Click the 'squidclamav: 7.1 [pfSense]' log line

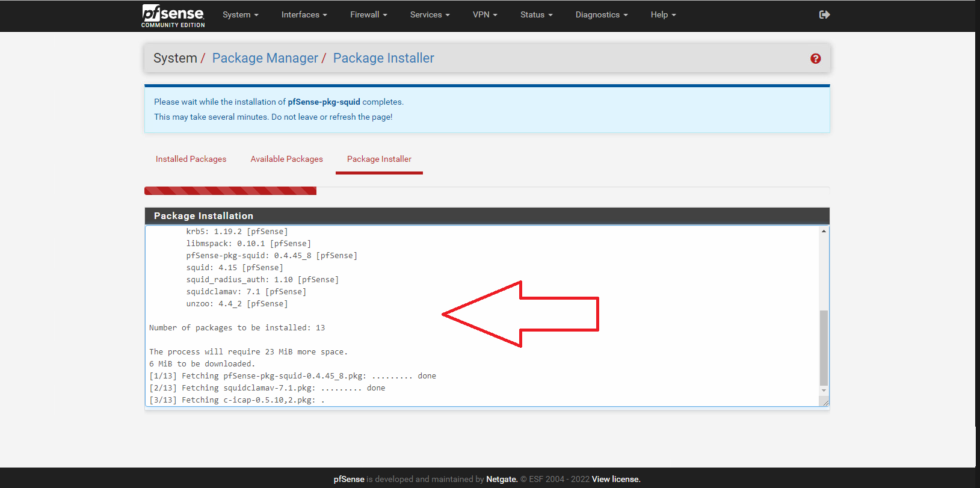click(x=246, y=291)
